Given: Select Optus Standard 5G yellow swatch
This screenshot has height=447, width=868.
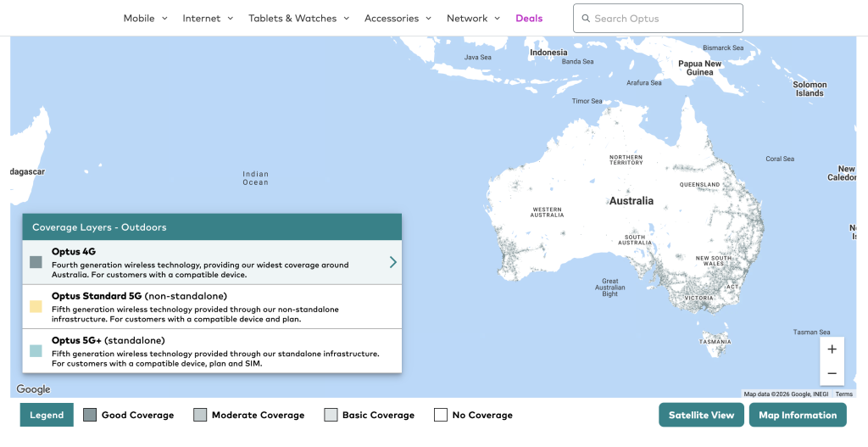Looking at the screenshot, I should [x=36, y=306].
